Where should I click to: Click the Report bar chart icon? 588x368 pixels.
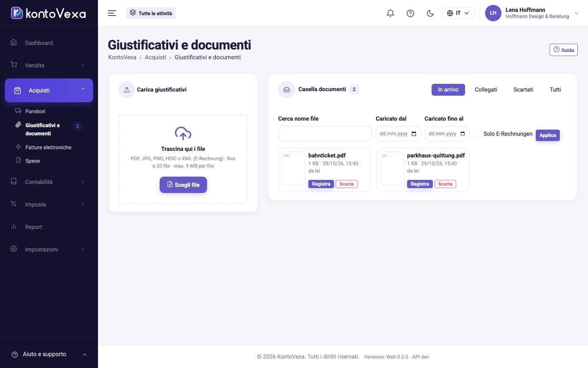point(13,226)
